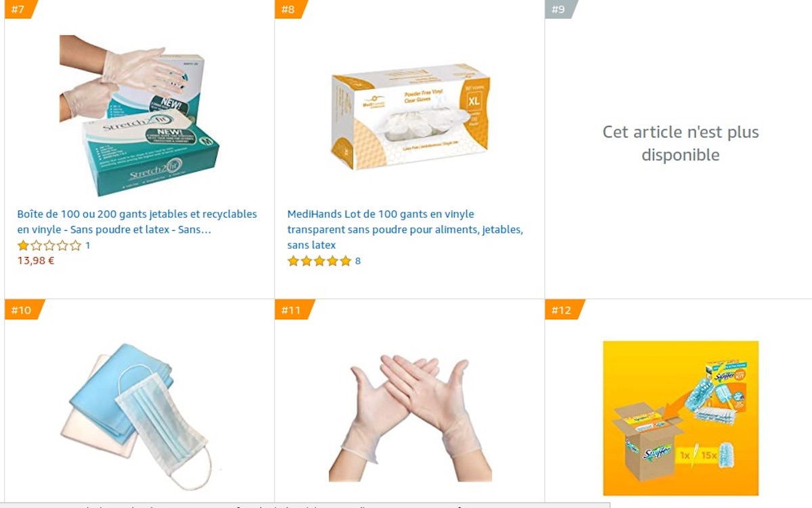Open the single review count link '1'
Image resolution: width=812 pixels, height=508 pixels.
click(x=87, y=246)
